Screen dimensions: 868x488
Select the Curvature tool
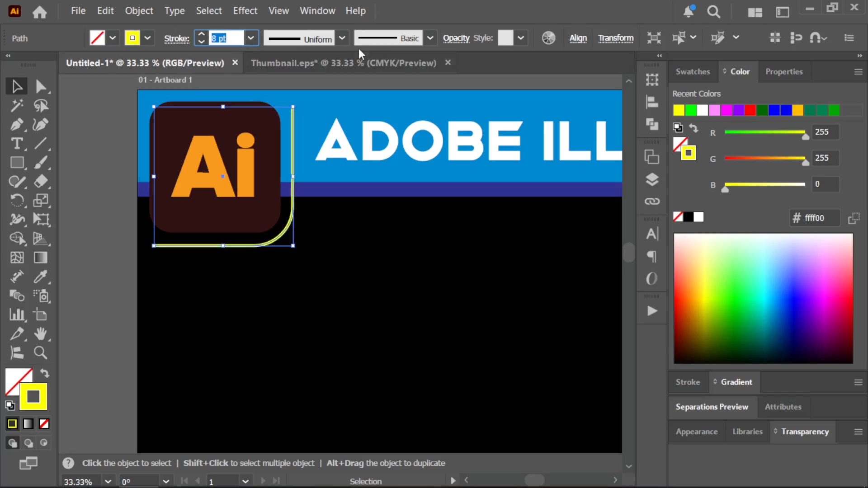point(41,125)
